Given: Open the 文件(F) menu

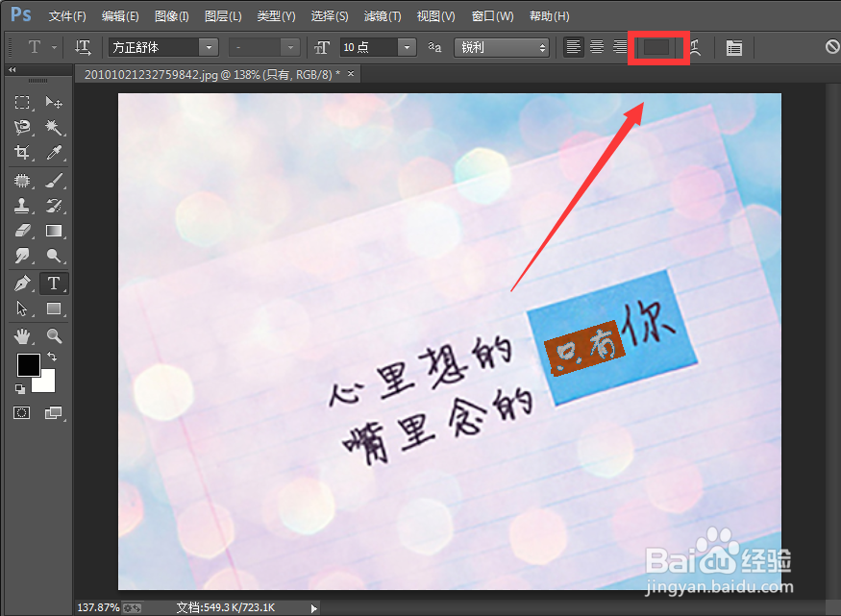Looking at the screenshot, I should coord(67,16).
